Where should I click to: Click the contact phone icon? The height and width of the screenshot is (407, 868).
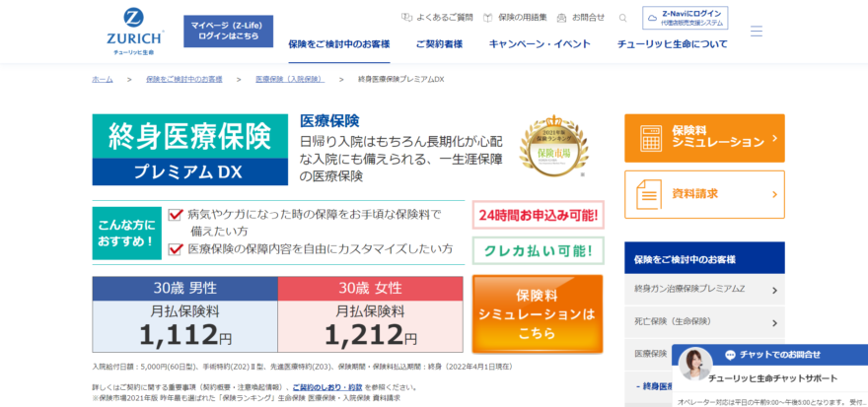pos(562,18)
